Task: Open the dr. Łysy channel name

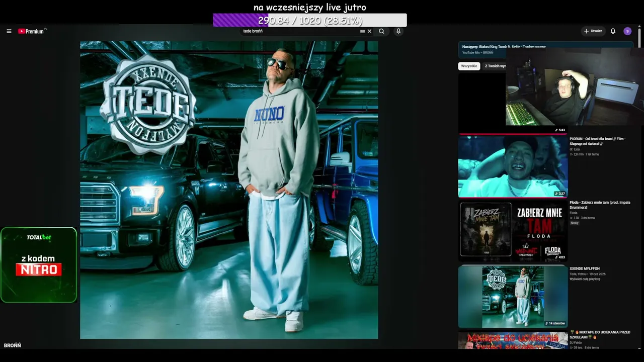Action: (x=575, y=149)
